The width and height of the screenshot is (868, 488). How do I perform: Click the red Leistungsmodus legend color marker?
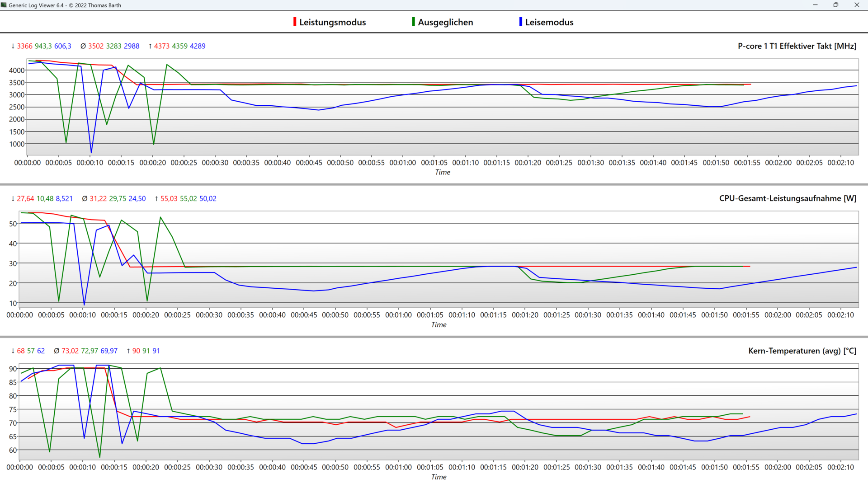click(x=295, y=22)
